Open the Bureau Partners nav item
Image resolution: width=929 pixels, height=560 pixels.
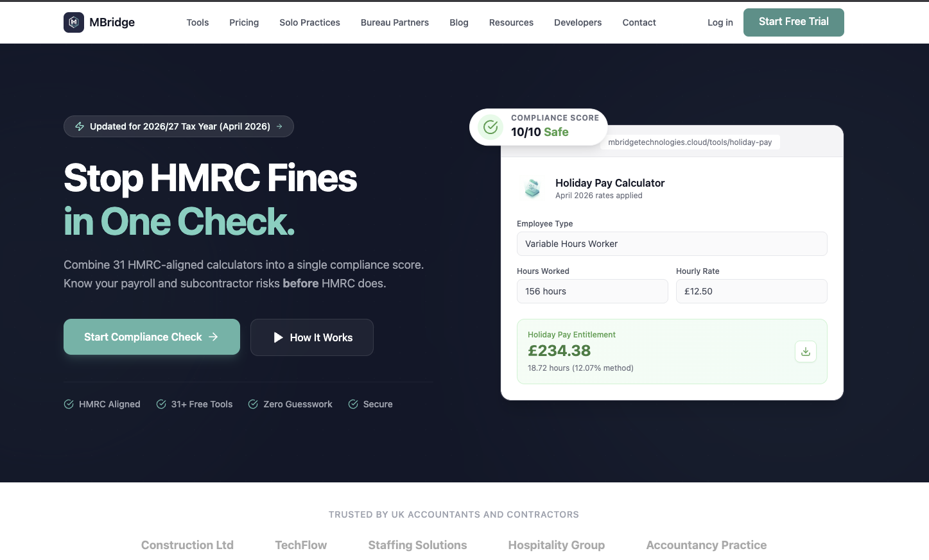pos(395,22)
